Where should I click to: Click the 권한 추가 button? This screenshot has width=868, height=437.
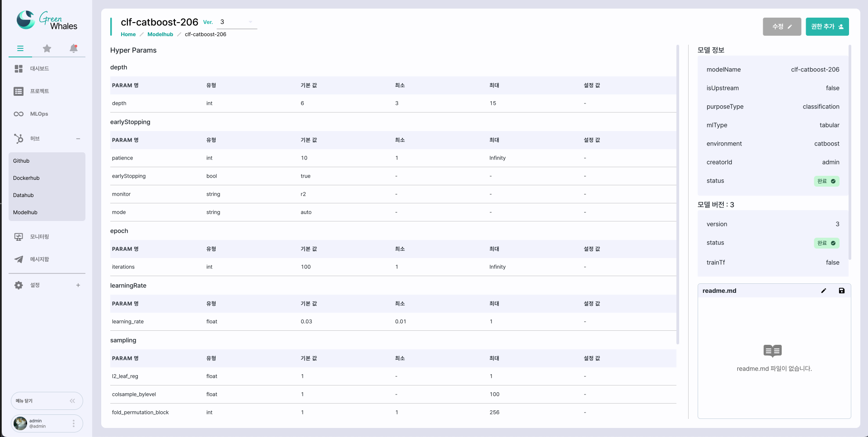click(x=827, y=27)
